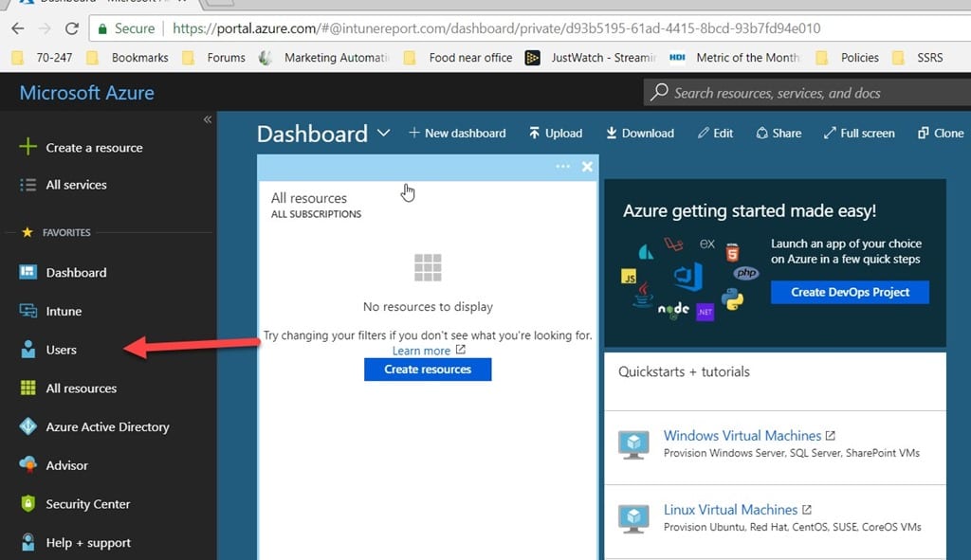Click Clone in dashboard toolbar
Image resolution: width=971 pixels, height=560 pixels.
[x=941, y=133]
